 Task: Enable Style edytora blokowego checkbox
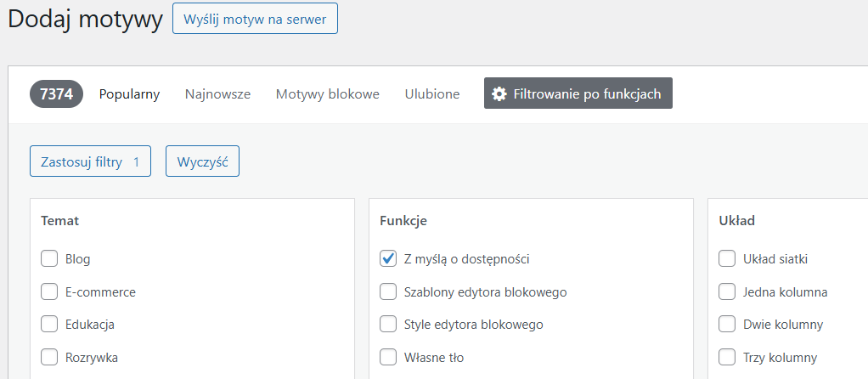[388, 325]
